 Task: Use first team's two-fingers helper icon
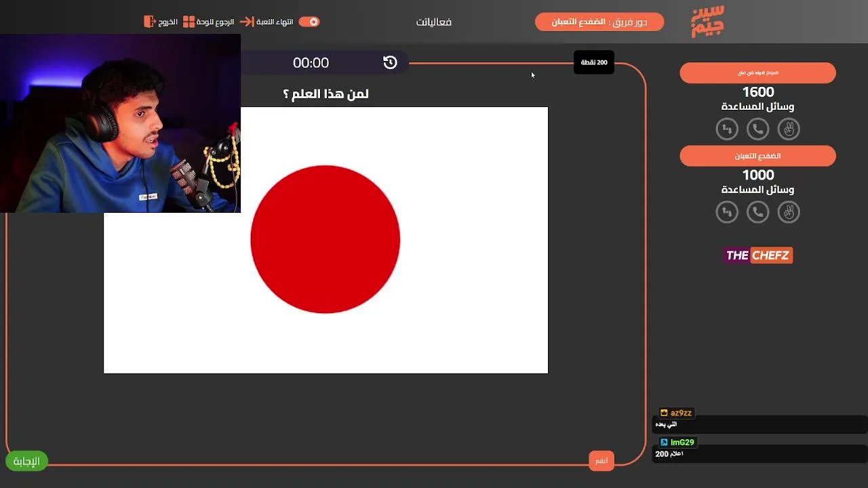click(x=789, y=129)
